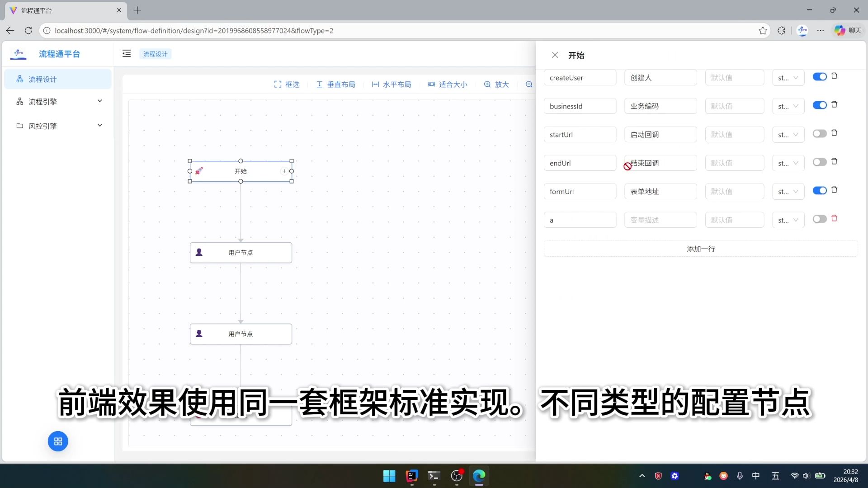
Task: Select 框选 tool in canvas toolbar
Action: 287,84
